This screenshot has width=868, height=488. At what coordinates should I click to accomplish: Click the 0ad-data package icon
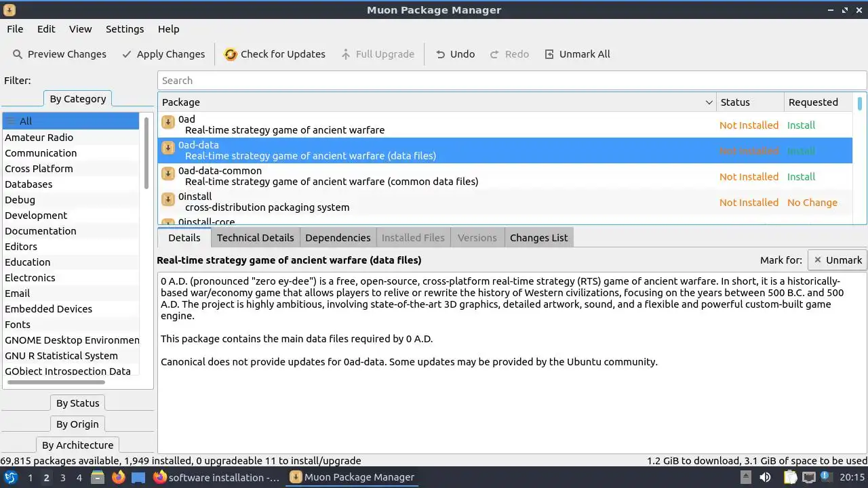coord(168,148)
